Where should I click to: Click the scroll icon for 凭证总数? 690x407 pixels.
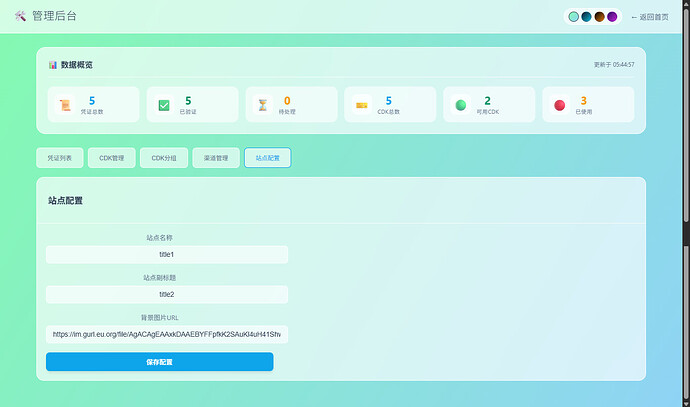(x=65, y=105)
